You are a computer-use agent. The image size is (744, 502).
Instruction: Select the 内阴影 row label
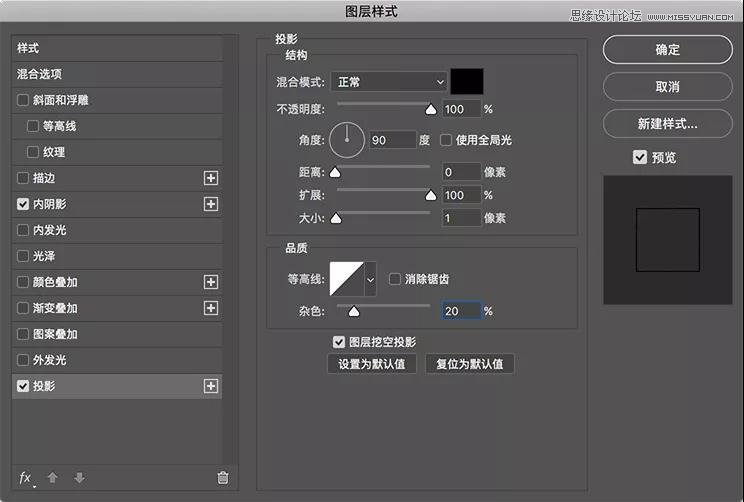(x=49, y=204)
